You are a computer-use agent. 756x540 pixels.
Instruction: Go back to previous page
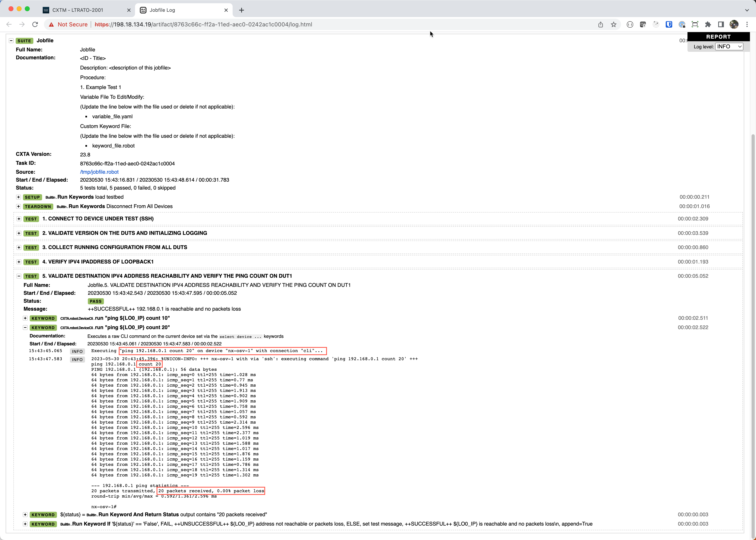9,24
